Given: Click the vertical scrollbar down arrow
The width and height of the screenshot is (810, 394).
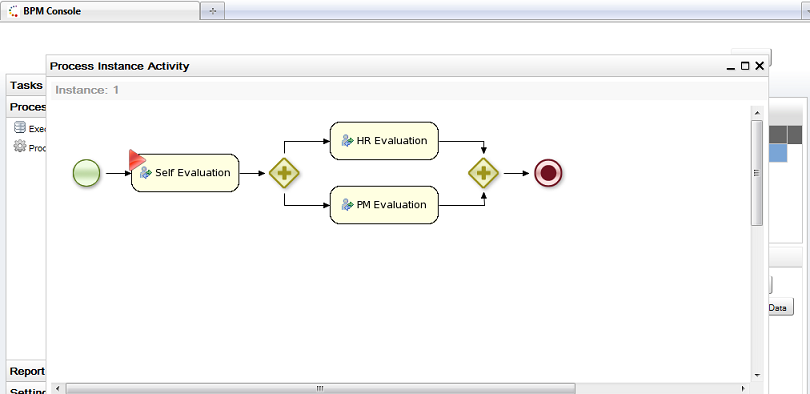Looking at the screenshot, I should point(757,375).
